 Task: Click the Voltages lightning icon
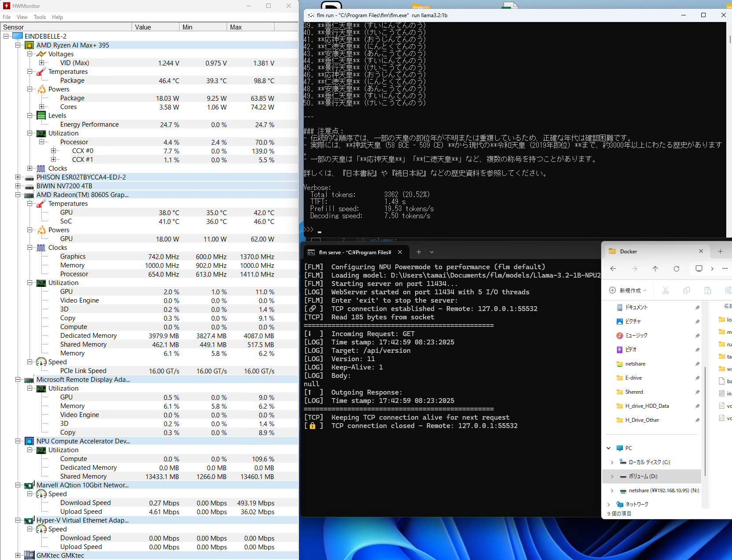41,54
